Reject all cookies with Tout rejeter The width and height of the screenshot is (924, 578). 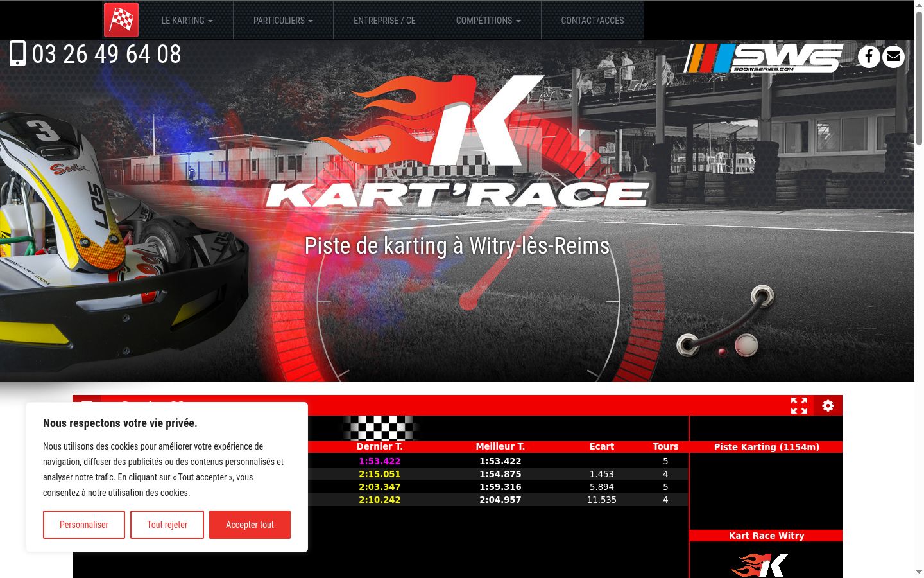click(x=167, y=525)
